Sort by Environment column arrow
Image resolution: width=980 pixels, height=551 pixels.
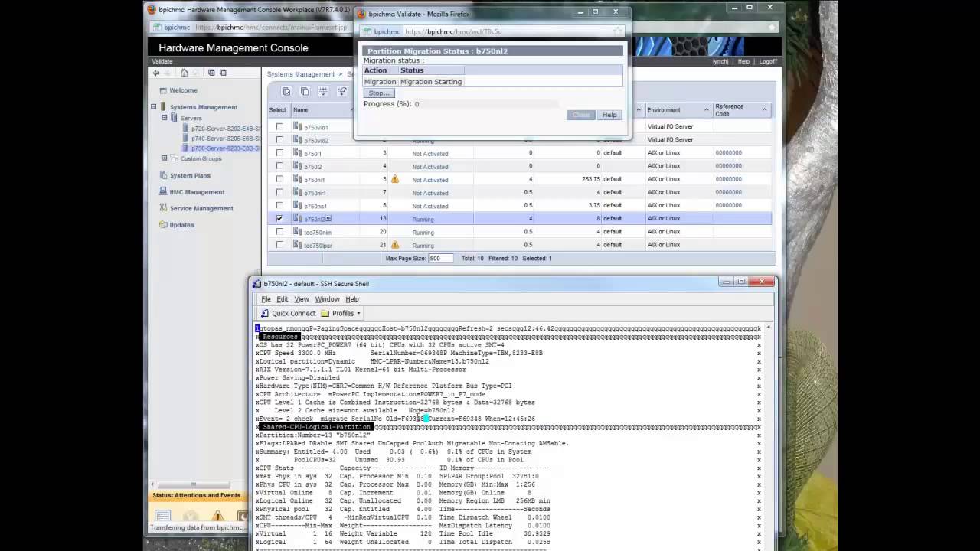[x=706, y=110]
